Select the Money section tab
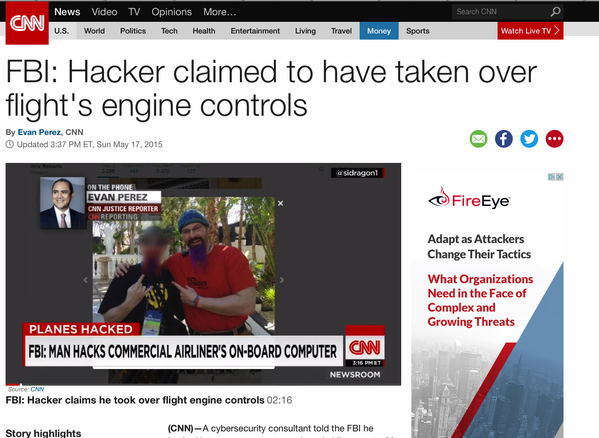 379,31
